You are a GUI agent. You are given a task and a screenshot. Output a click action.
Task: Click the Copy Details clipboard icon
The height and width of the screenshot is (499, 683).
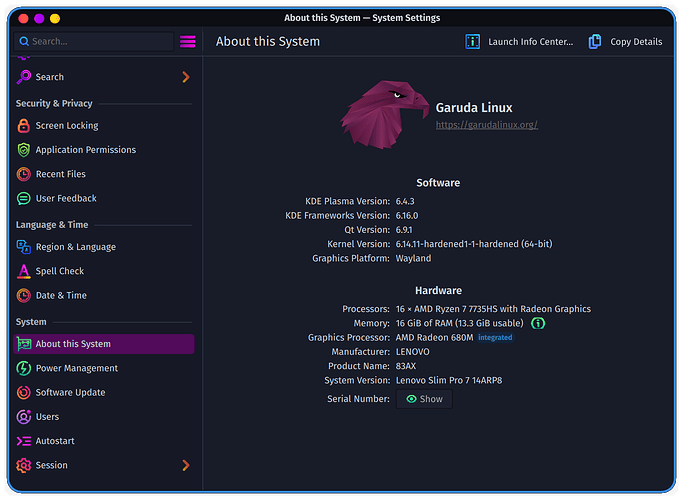(x=595, y=42)
